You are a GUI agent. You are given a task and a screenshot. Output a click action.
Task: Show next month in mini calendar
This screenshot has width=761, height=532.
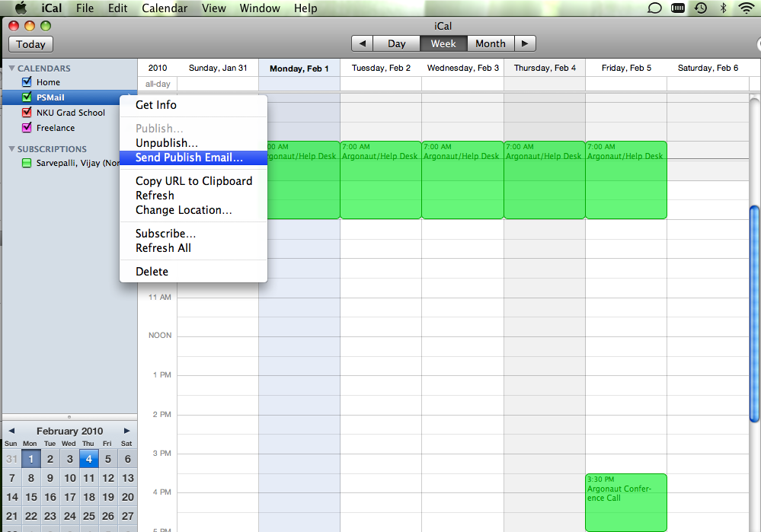tap(126, 431)
